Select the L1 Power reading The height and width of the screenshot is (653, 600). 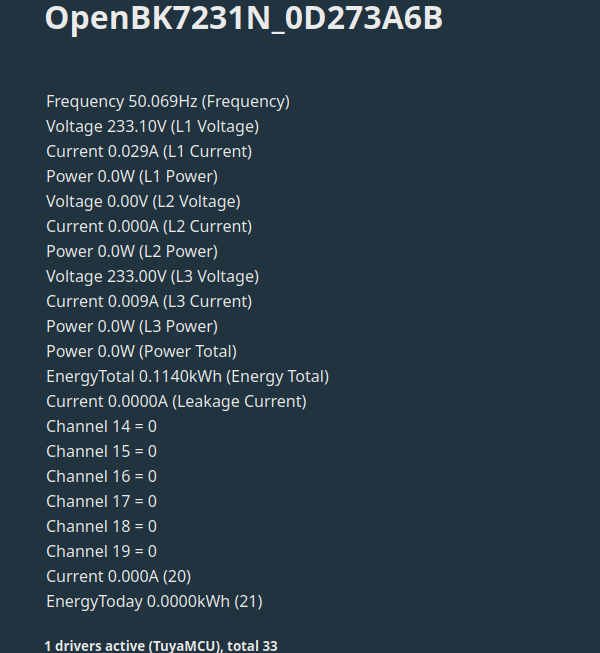[x=132, y=177]
